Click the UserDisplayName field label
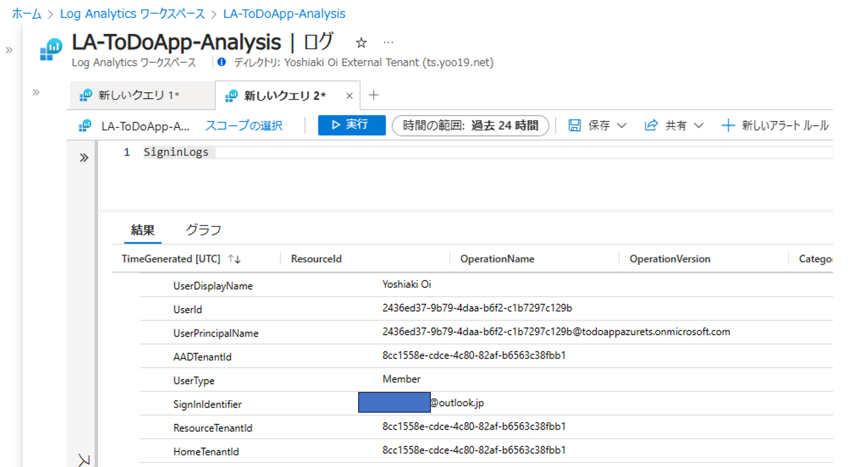Viewport: 868px width, 467px height. pos(213,286)
